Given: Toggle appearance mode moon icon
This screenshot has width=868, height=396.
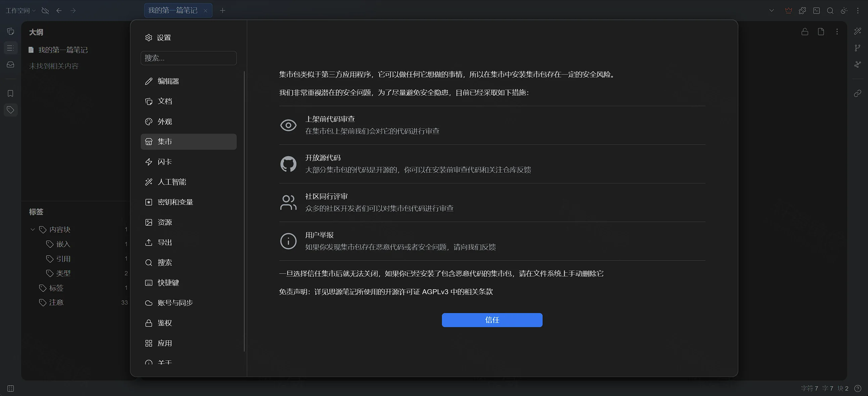Looking at the screenshot, I should click(x=844, y=11).
